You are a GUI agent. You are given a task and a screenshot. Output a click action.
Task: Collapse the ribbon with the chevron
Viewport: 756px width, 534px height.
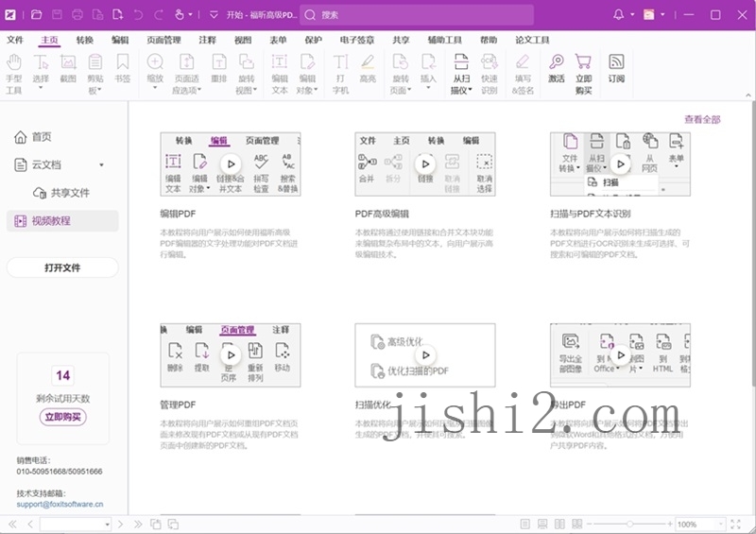(x=748, y=95)
